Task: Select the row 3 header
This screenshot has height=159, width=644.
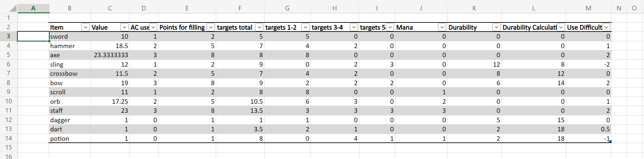Action: [8, 36]
